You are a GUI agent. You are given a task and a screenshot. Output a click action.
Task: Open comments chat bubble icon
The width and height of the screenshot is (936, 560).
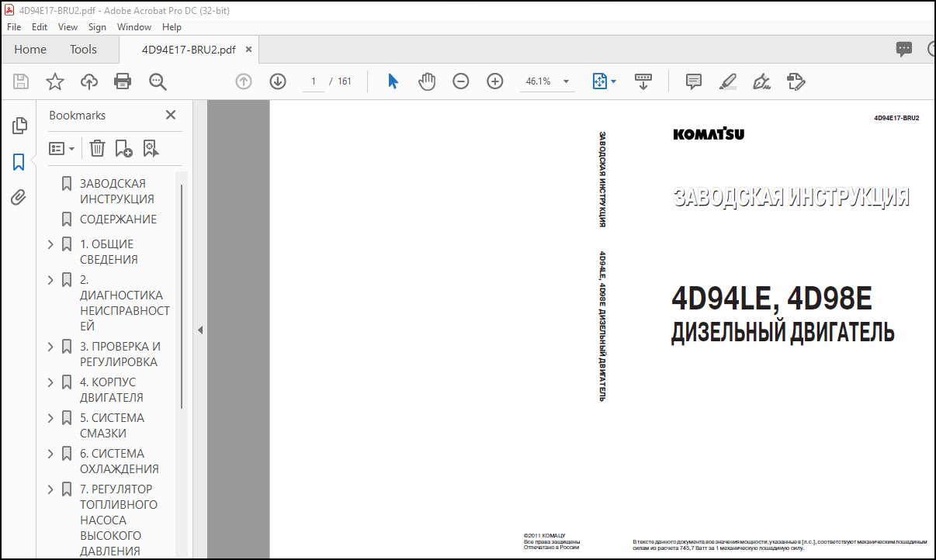coord(904,50)
